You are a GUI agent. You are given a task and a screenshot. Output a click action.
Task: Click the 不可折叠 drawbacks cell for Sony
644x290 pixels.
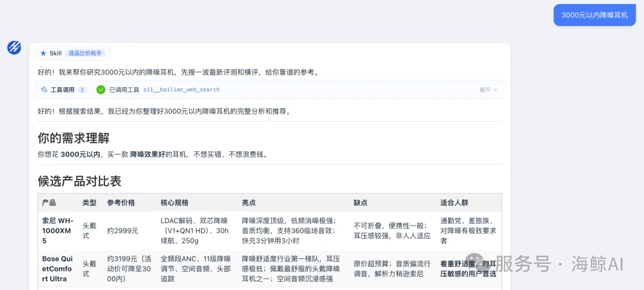[x=392, y=230]
